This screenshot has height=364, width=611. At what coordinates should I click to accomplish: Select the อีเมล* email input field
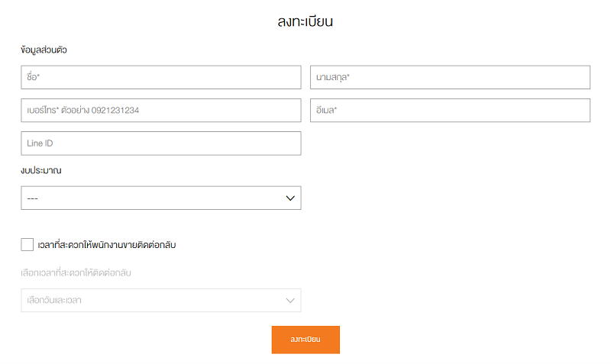(450, 110)
